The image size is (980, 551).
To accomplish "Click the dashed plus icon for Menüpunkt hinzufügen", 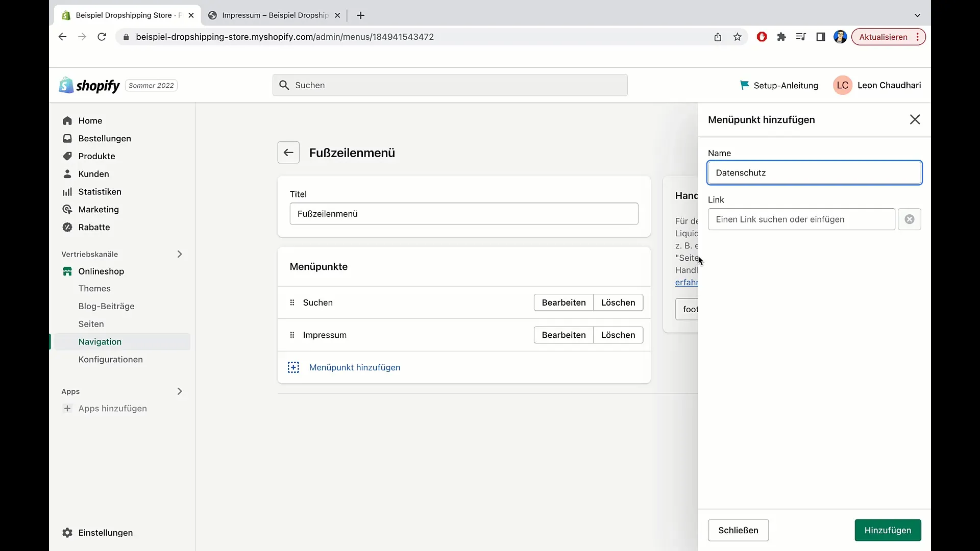I will [293, 367].
